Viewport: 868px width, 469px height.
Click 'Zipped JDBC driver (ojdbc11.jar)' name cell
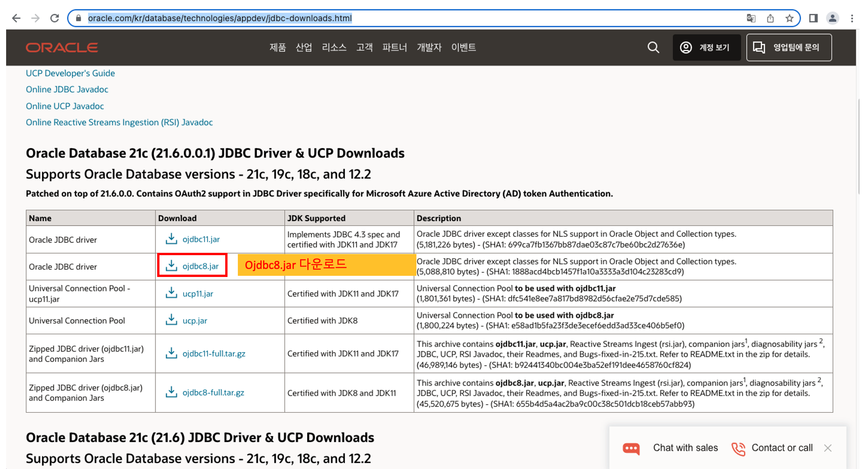coord(91,353)
